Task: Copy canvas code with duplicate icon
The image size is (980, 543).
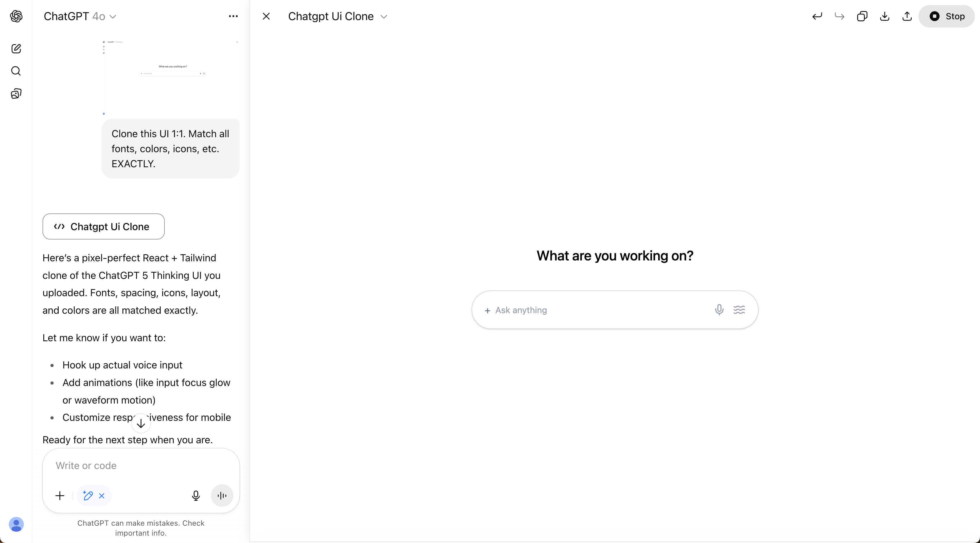Action: coord(862,16)
